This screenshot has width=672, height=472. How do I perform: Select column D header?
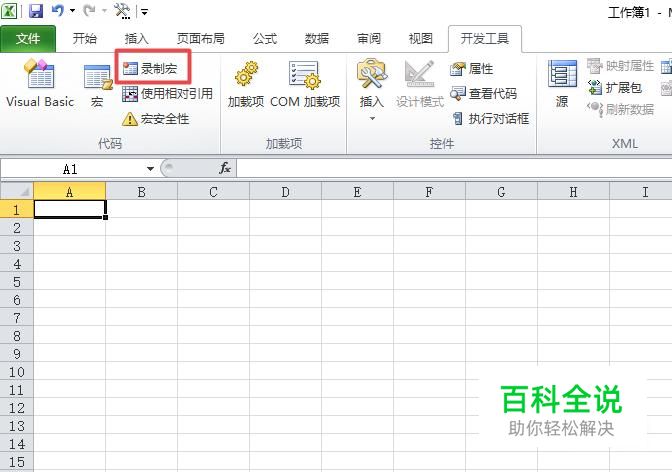pos(285,192)
